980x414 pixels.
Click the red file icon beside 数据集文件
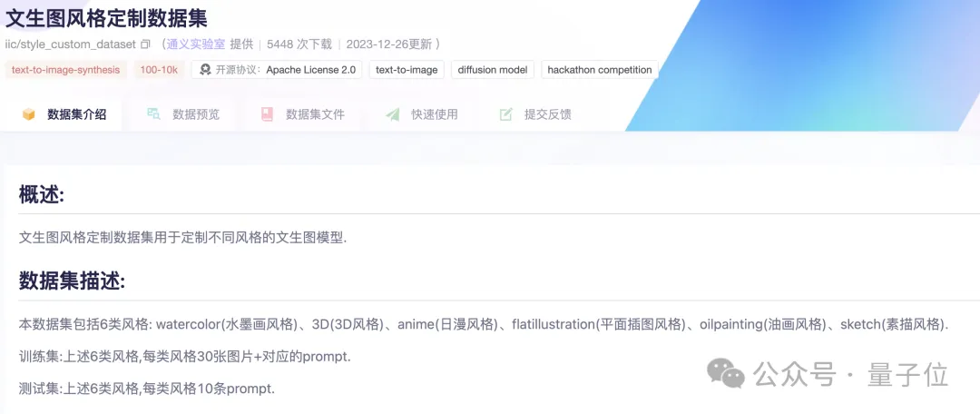coord(267,114)
